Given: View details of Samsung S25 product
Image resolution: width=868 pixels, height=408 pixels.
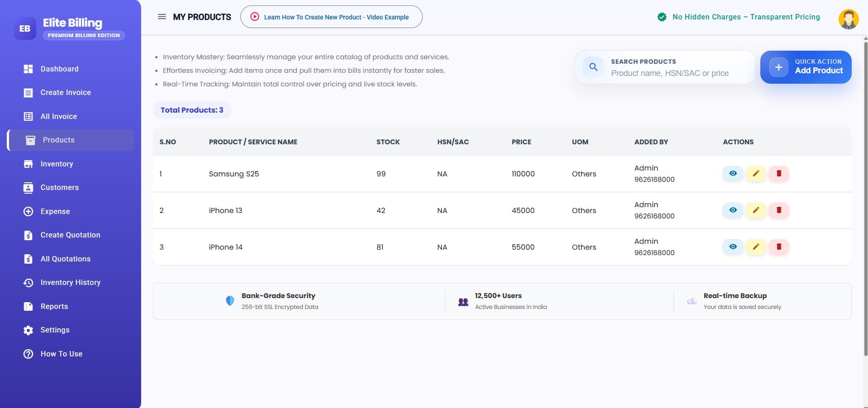Looking at the screenshot, I should point(733,174).
